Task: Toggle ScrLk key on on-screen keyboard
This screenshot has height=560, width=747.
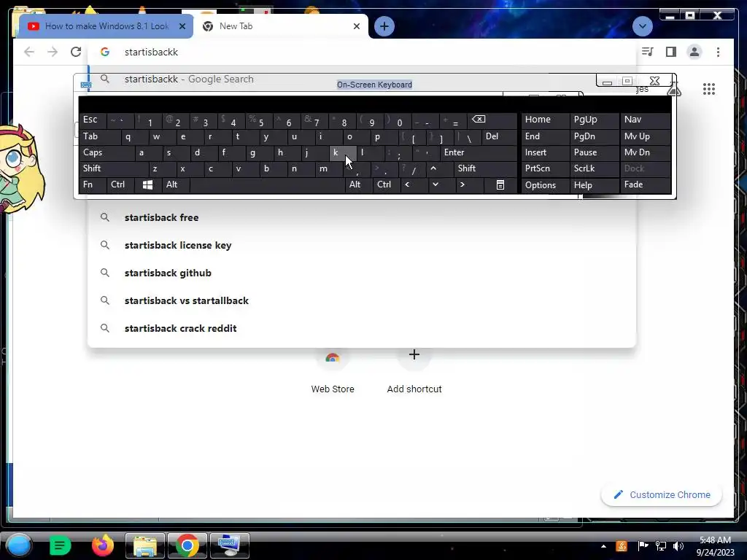Action: tap(595, 168)
